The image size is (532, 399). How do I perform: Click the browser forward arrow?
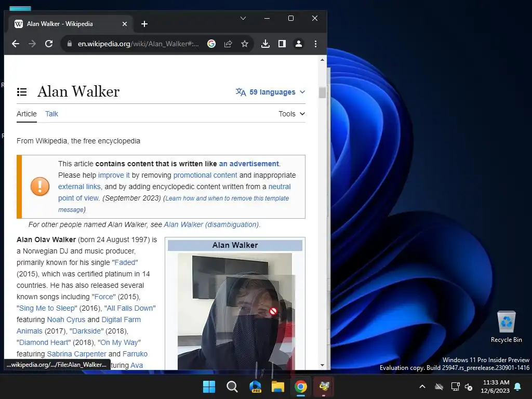(32, 44)
